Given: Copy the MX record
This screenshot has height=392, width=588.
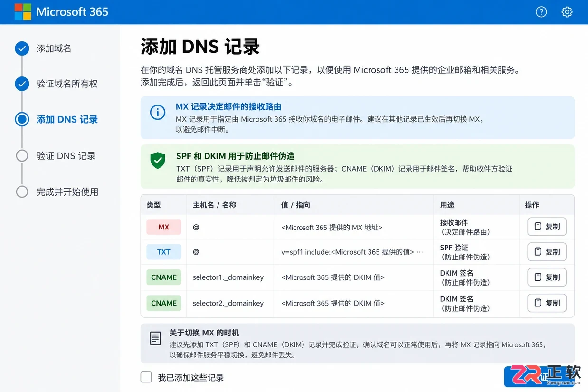Looking at the screenshot, I should (547, 227).
